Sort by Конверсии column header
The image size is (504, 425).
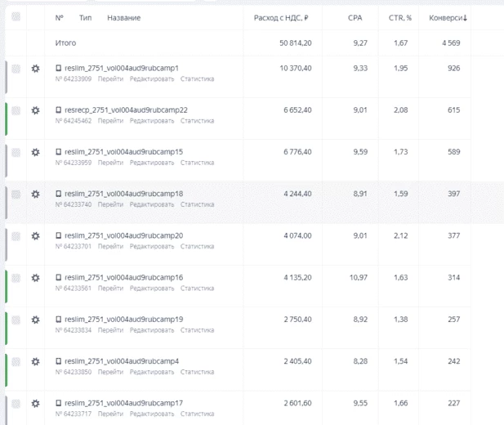pyautogui.click(x=448, y=18)
